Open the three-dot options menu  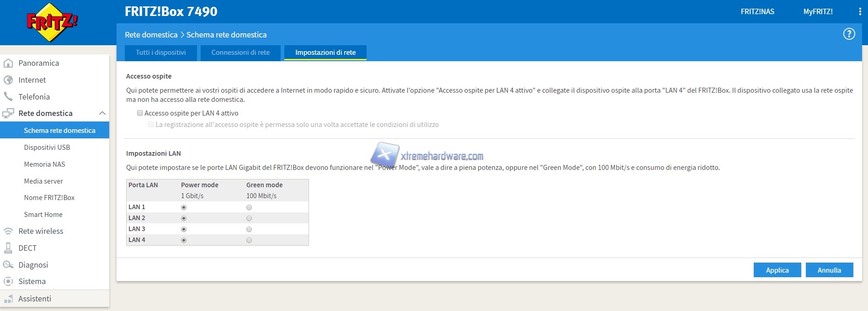[860, 12]
